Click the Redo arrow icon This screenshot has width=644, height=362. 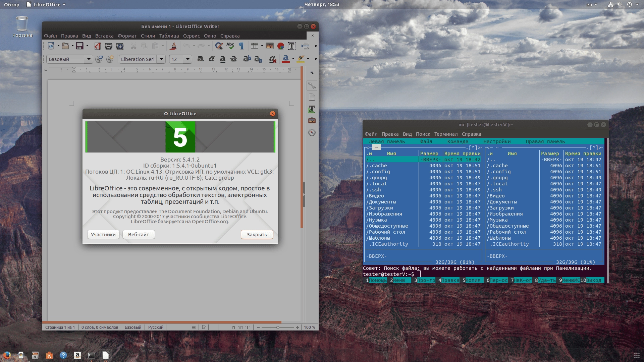click(201, 46)
